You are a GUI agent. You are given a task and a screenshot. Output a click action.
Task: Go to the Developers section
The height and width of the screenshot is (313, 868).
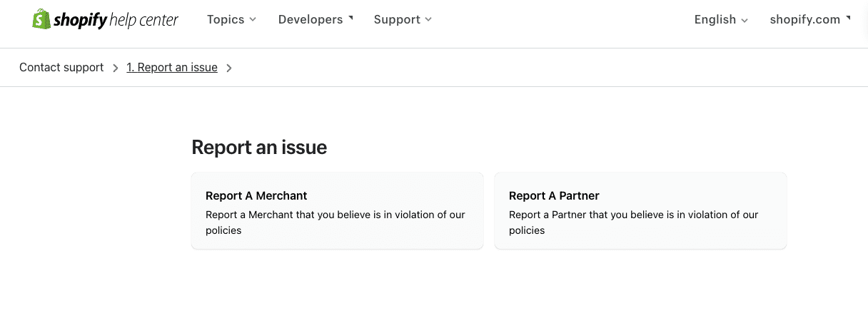coord(316,20)
